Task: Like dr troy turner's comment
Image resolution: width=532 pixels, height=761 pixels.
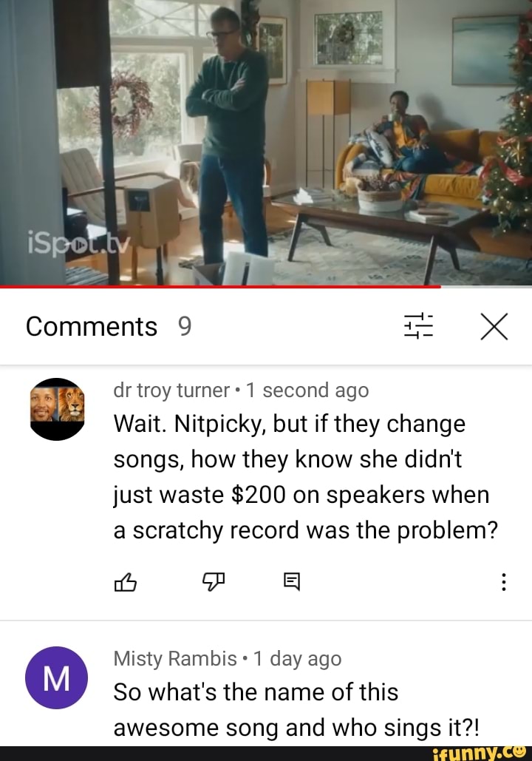Action: pyautogui.click(x=125, y=581)
